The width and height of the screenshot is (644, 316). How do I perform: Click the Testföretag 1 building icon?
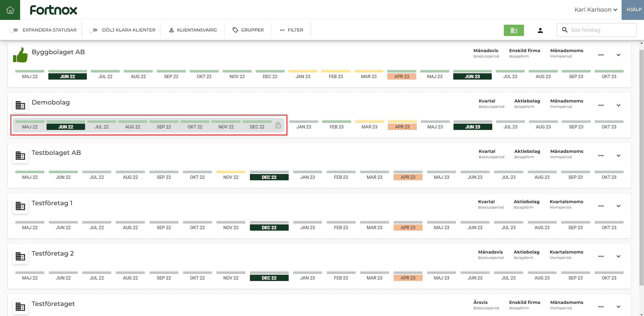tap(20, 206)
